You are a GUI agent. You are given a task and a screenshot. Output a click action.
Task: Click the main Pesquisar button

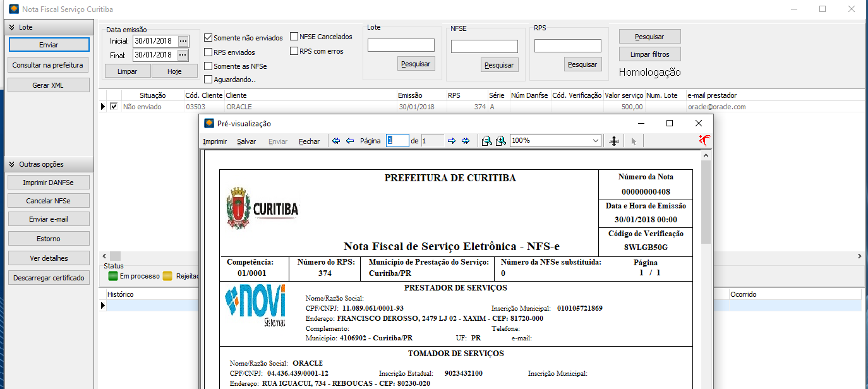point(650,36)
